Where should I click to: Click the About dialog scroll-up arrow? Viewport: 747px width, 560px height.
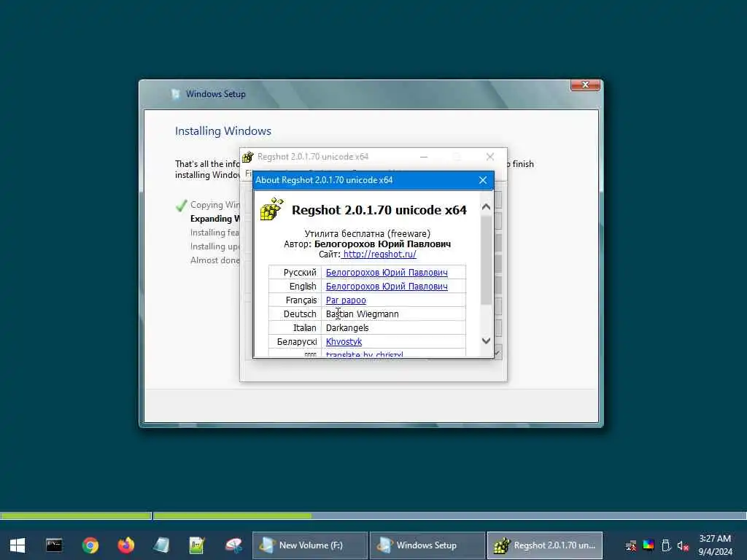[486, 206]
